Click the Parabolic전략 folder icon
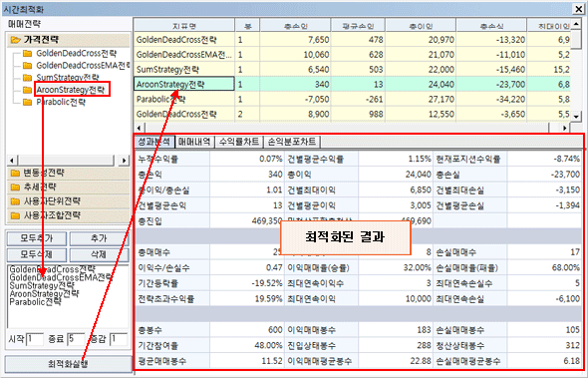 pyautogui.click(x=27, y=102)
